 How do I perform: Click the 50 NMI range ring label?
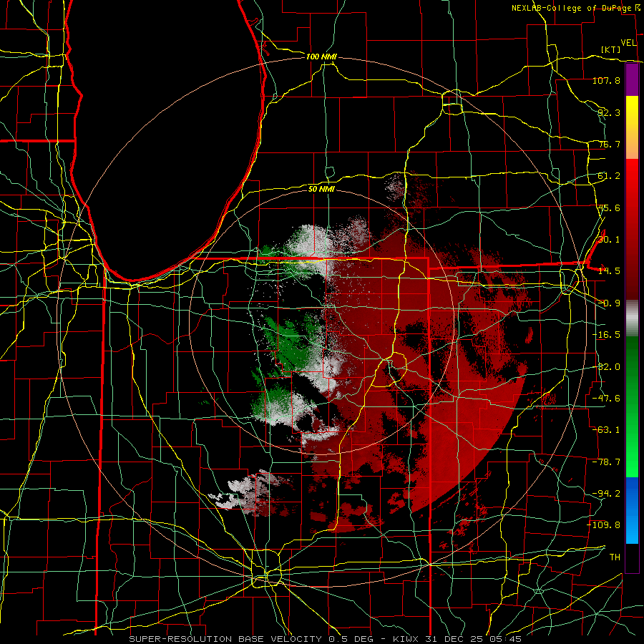[x=321, y=189]
